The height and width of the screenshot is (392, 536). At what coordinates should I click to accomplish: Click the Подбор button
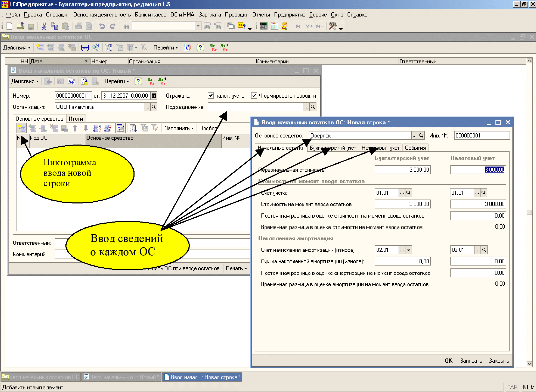tap(208, 128)
